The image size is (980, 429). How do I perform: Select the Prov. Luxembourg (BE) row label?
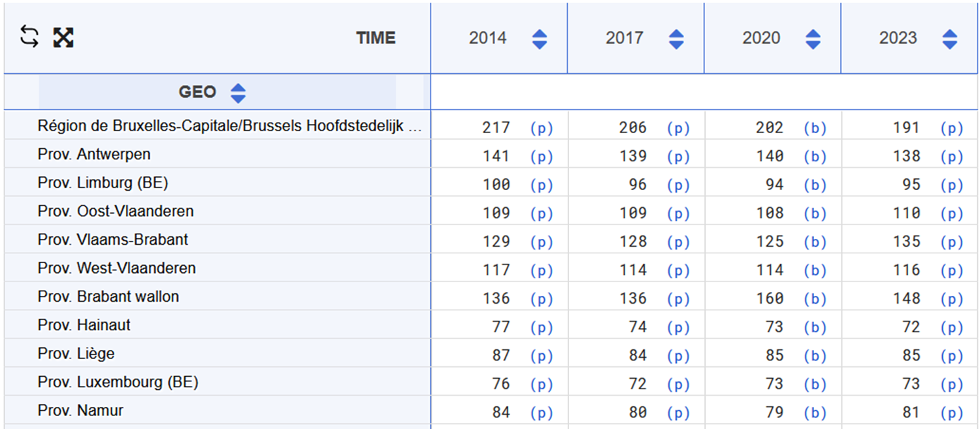(x=118, y=382)
